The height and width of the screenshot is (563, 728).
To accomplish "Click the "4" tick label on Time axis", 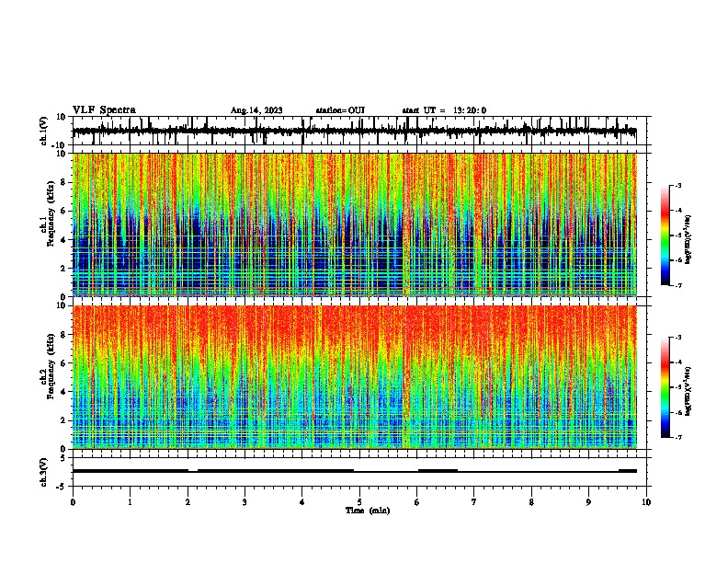I will (x=302, y=502).
